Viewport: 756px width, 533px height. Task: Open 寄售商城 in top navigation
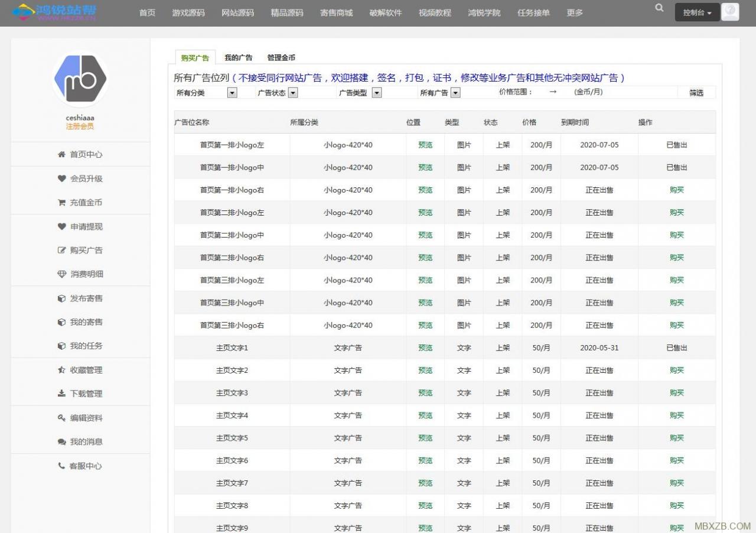(336, 12)
